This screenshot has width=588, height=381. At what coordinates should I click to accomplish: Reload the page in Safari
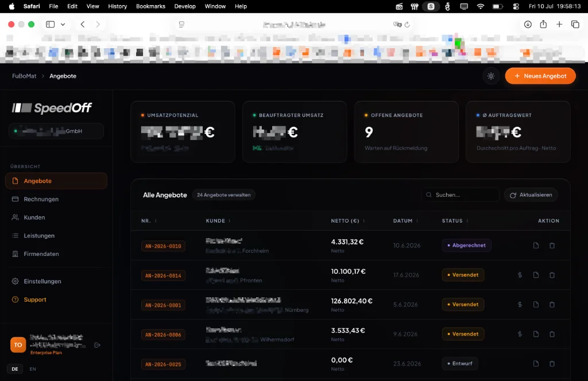407,25
